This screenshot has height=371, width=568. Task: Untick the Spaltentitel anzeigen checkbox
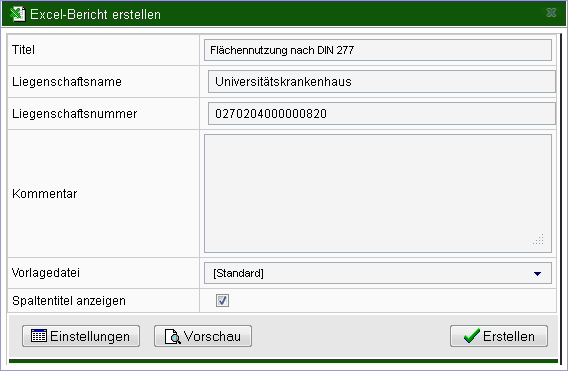click(222, 300)
